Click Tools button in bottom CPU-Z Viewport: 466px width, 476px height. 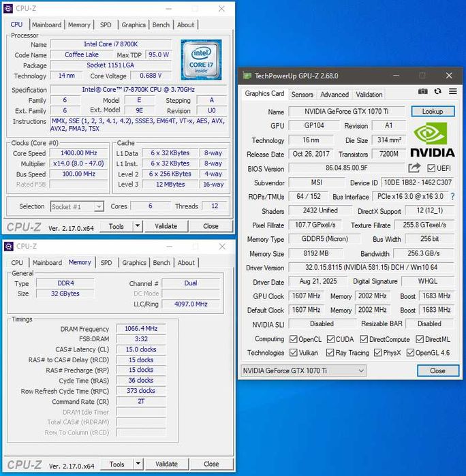coord(117,464)
